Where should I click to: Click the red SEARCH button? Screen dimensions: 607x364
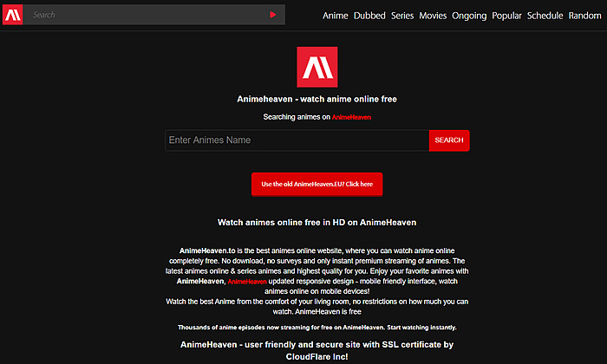pos(449,140)
